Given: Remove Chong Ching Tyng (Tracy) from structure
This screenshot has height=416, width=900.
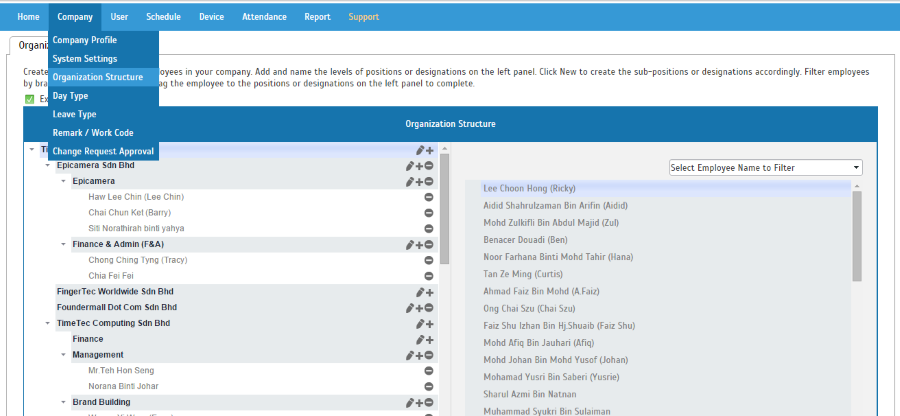Looking at the screenshot, I should click(429, 261).
